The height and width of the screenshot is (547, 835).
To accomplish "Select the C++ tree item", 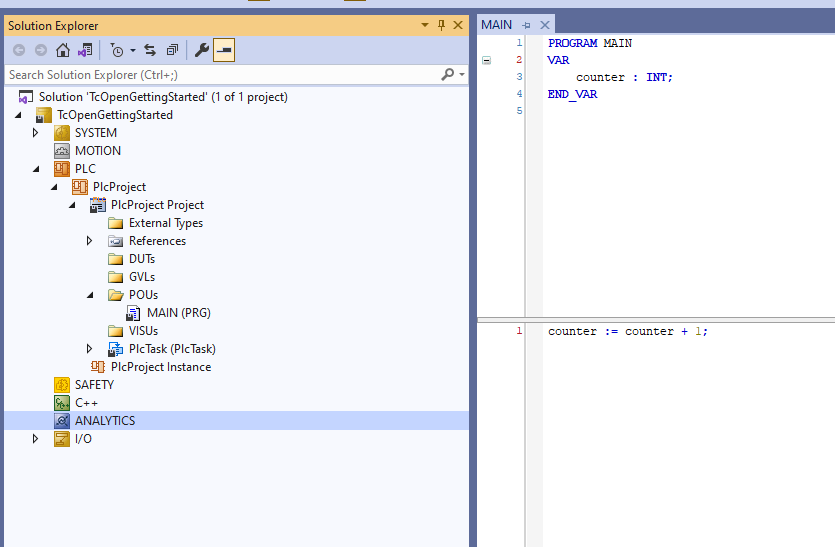I will pos(86,403).
